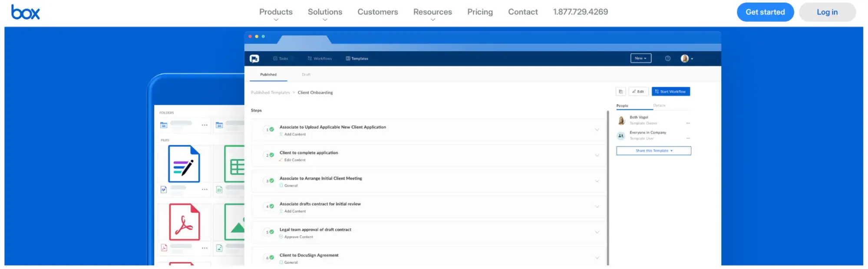Click the green image file thumbnail
The image size is (868, 269).
pyautogui.click(x=234, y=222)
